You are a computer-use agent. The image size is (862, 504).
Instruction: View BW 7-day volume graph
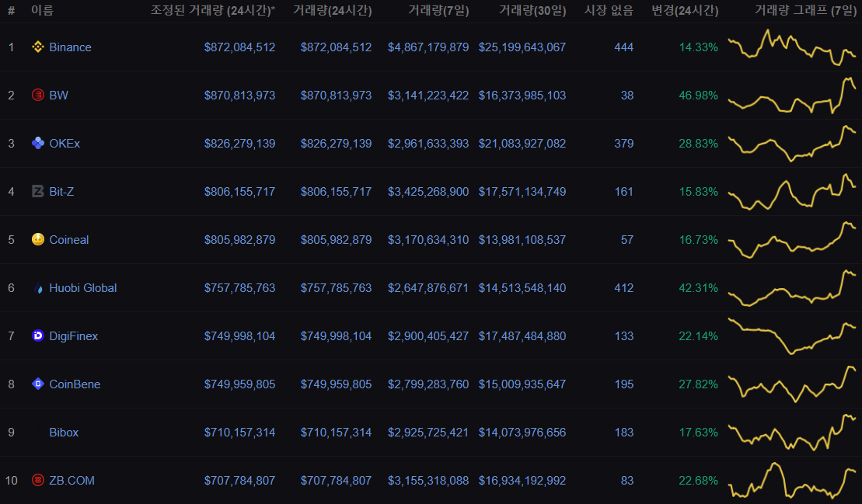pyautogui.click(x=792, y=96)
